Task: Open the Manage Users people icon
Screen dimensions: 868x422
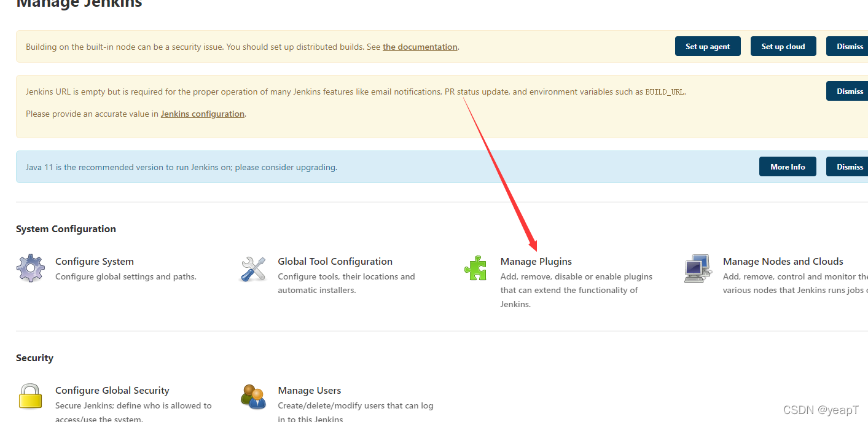Action: 253,397
